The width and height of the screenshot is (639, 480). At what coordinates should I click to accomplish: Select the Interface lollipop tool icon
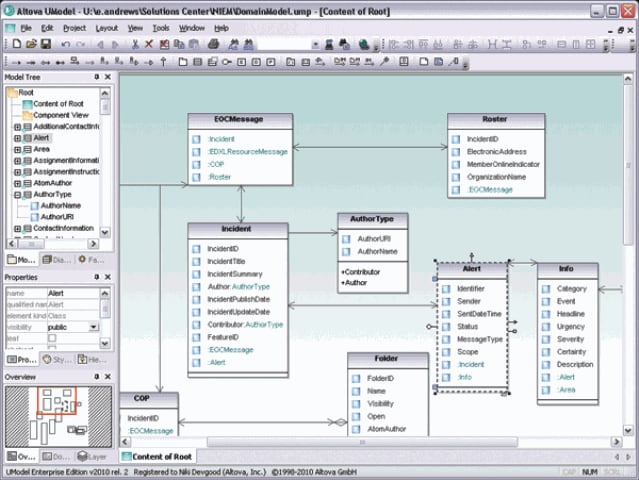227,62
